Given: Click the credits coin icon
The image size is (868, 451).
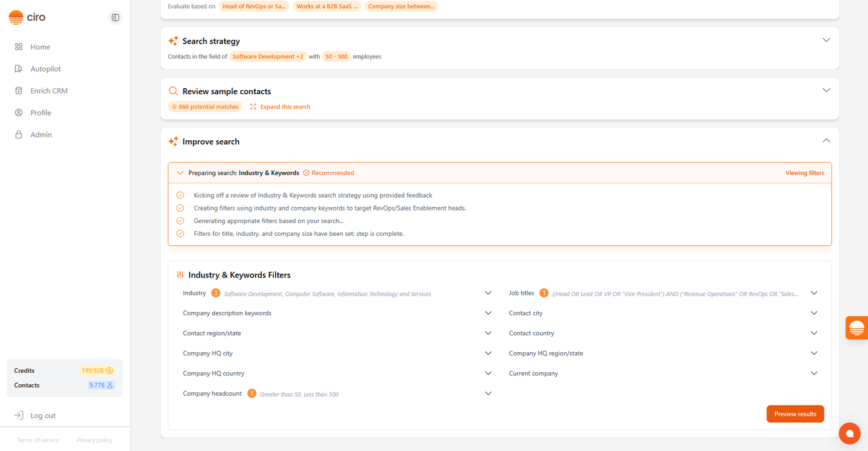Looking at the screenshot, I should coord(110,370).
